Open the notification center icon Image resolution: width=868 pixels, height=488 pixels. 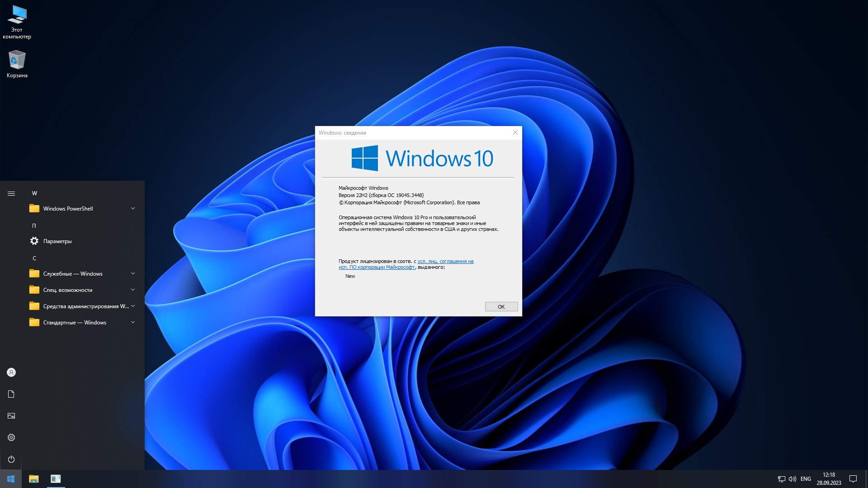853,479
